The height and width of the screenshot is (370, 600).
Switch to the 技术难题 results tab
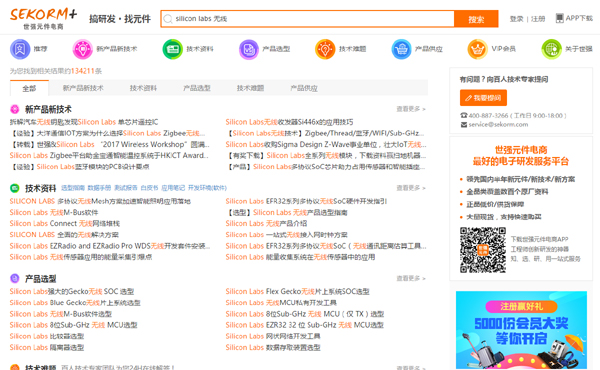click(x=250, y=88)
